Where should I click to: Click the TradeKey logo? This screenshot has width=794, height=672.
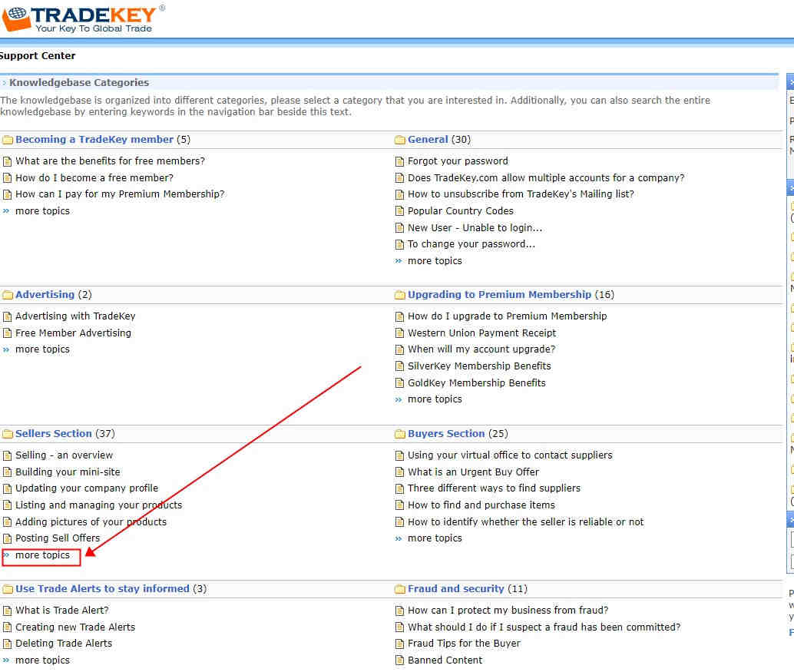click(84, 19)
